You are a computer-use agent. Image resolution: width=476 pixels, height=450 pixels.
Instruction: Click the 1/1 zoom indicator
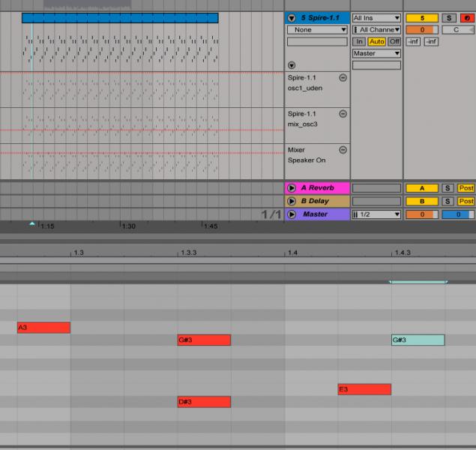pos(271,214)
